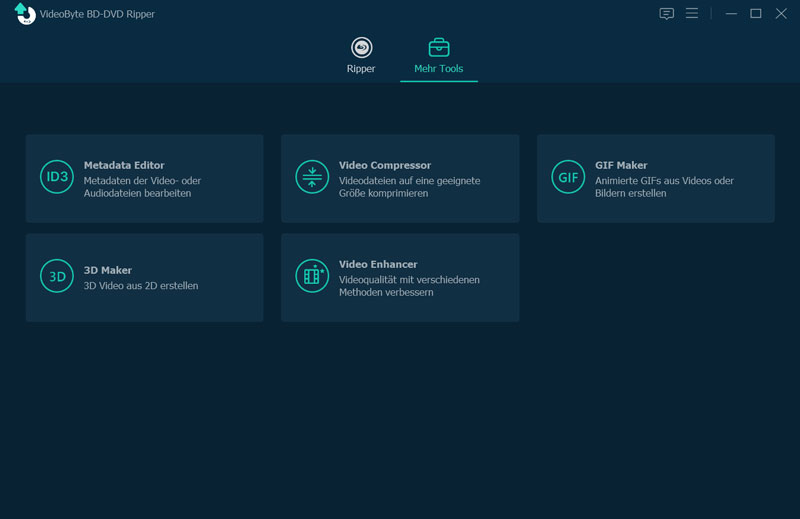
Task: Open the Metadata Editor title
Action: 124,165
